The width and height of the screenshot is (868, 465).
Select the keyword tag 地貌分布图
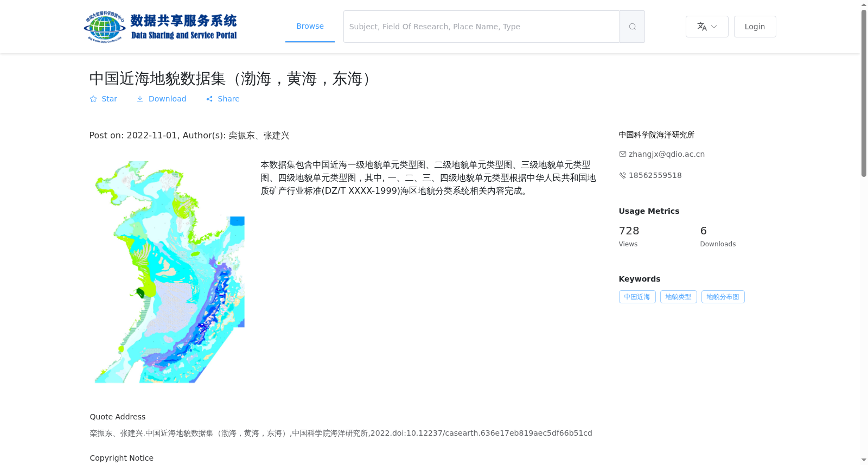[723, 297]
